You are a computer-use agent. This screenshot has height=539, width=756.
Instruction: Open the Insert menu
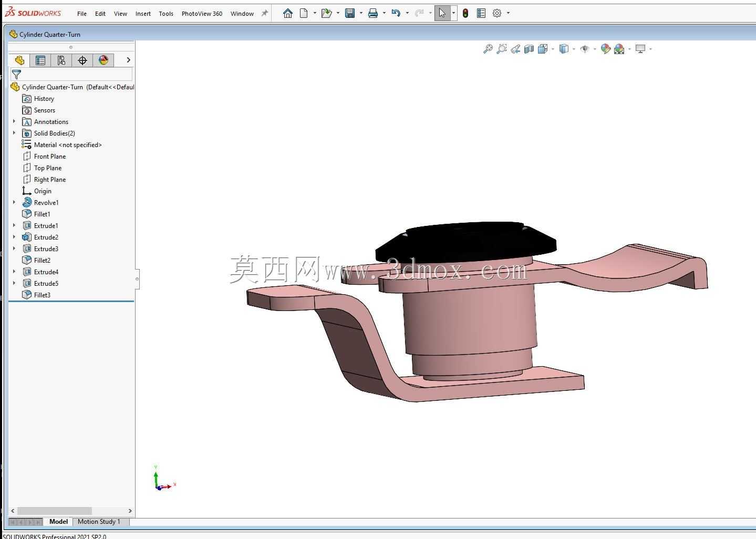pos(143,14)
